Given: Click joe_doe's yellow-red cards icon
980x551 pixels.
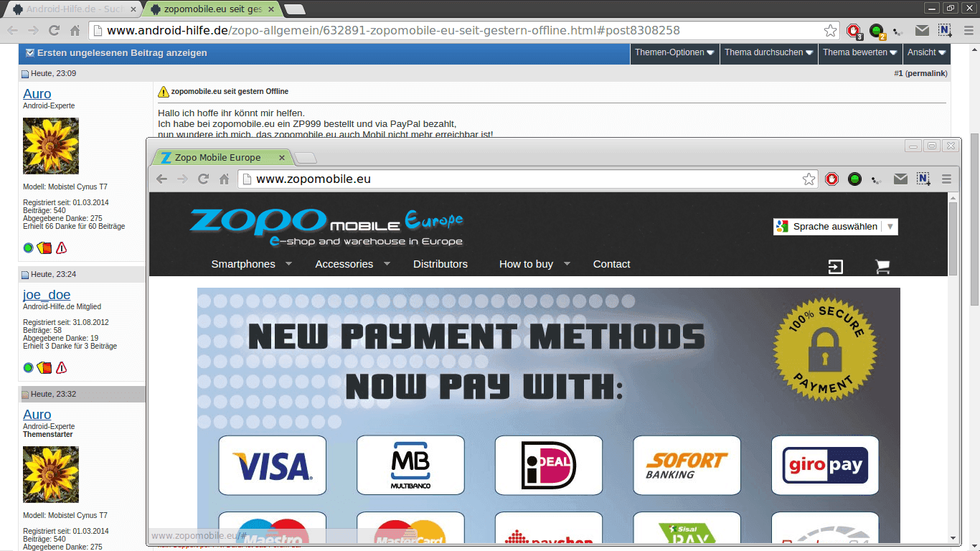Looking at the screenshot, I should click(x=44, y=368).
